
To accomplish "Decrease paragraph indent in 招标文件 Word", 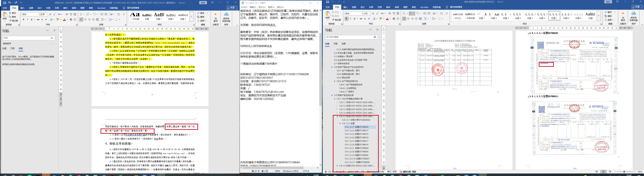I will click(102, 14).
